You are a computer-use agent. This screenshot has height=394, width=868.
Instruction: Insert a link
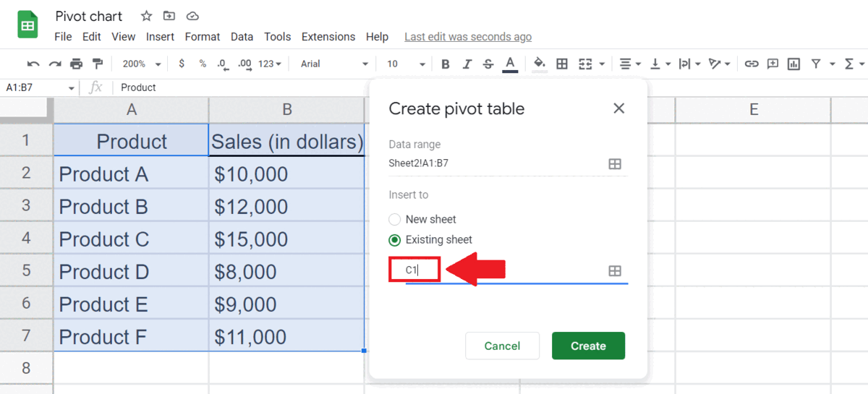752,64
